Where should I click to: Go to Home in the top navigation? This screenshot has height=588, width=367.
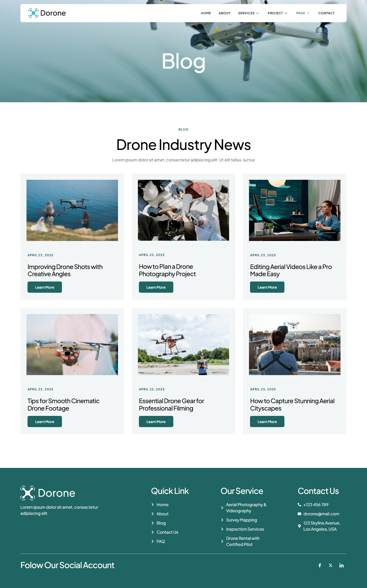[206, 13]
